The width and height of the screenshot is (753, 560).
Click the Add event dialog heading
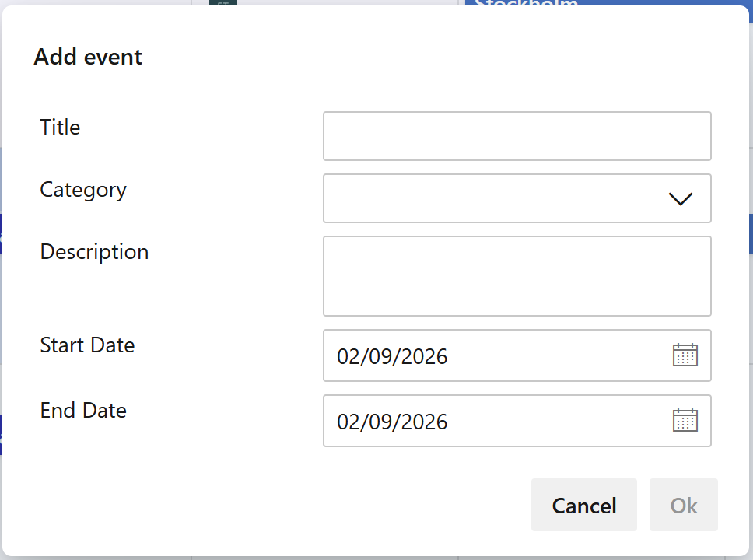pyautogui.click(x=88, y=57)
